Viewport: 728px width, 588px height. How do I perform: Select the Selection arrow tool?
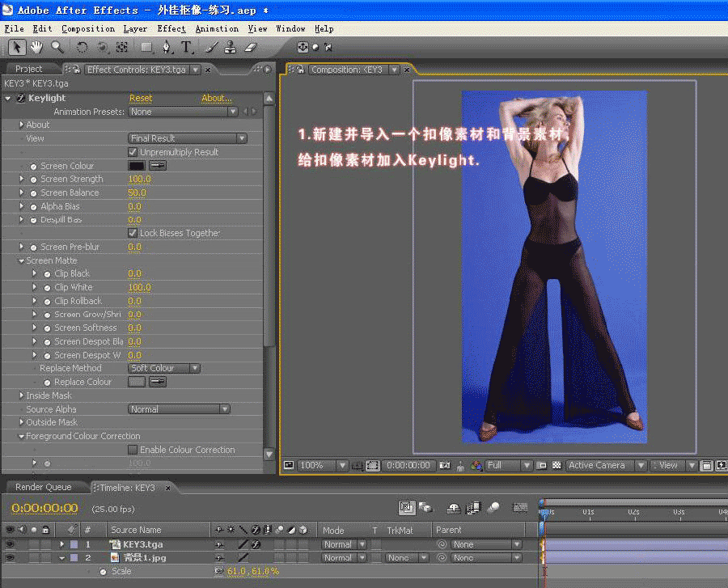(17, 48)
